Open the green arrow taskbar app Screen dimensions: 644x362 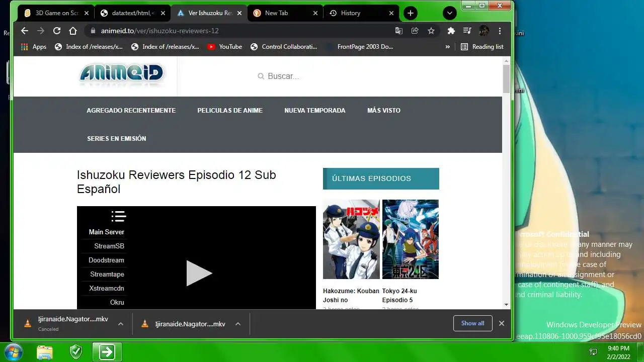[107, 352]
